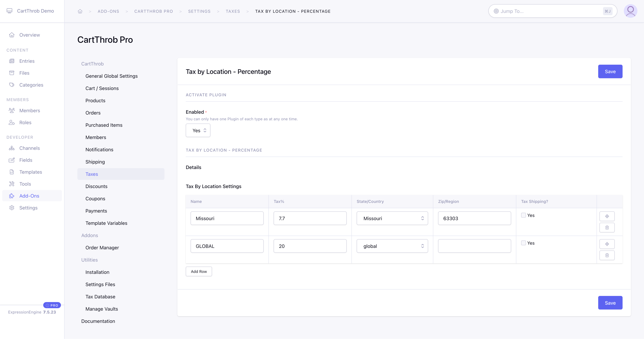644x339 pixels.
Task: Open the Enabled Yes dropdown
Action: coord(198,130)
